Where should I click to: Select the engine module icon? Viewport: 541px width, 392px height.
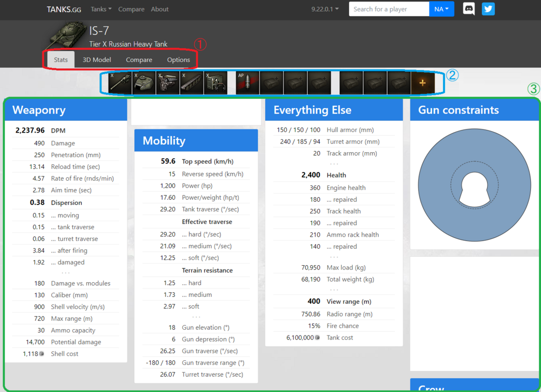[167, 83]
